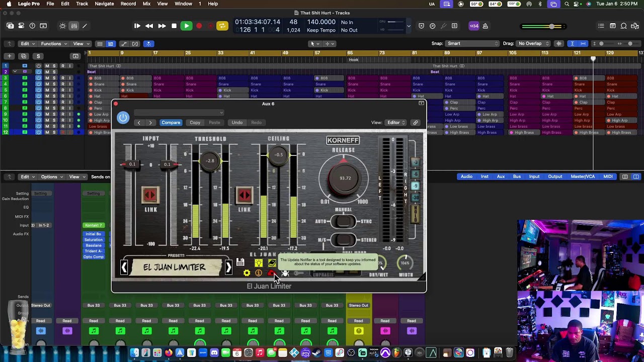644x362 pixels.
Task: Select previous preset arrow beside El Juan Limiter
Action: click(x=124, y=267)
